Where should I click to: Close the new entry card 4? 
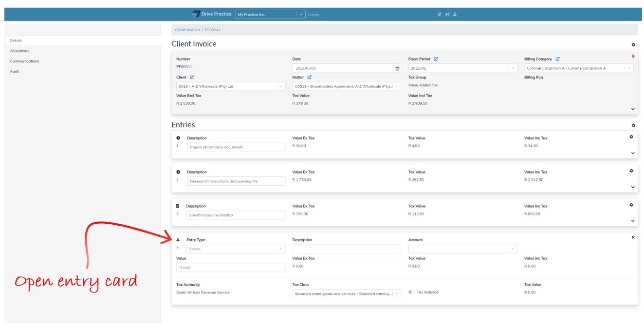pyautogui.click(x=633, y=237)
